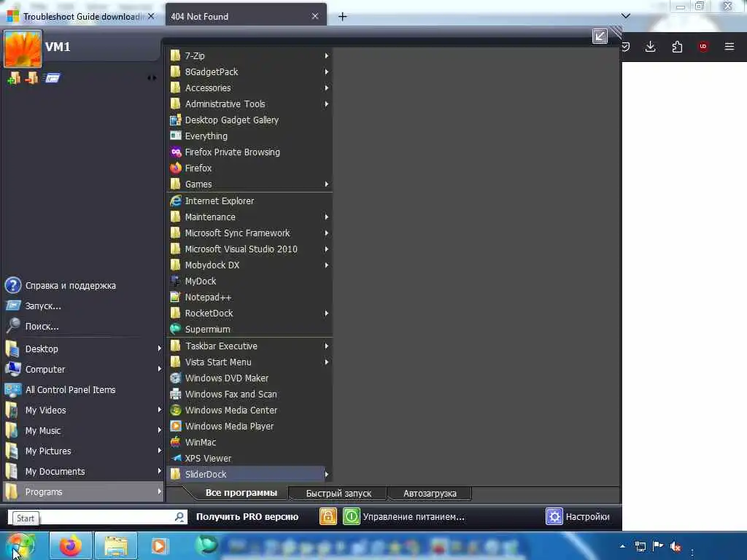The image size is (747, 560).
Task: Click Windows Start orb on taskbar
Action: point(20,545)
